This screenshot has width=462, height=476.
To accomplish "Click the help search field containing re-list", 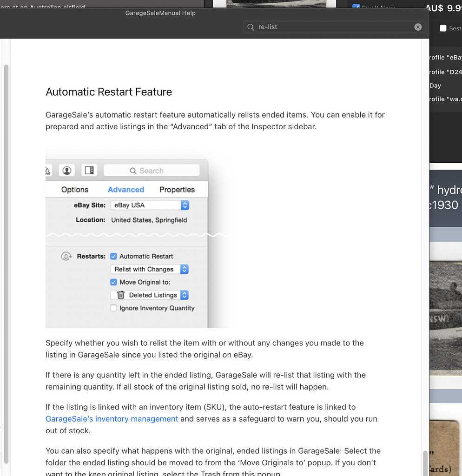I will tap(334, 27).
